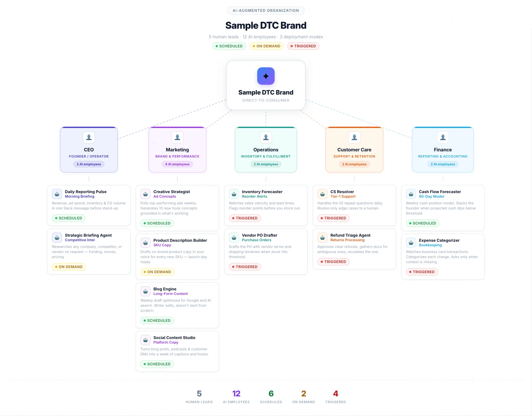532x416 pixels.
Task: Click the Operations person avatar icon
Action: click(266, 137)
